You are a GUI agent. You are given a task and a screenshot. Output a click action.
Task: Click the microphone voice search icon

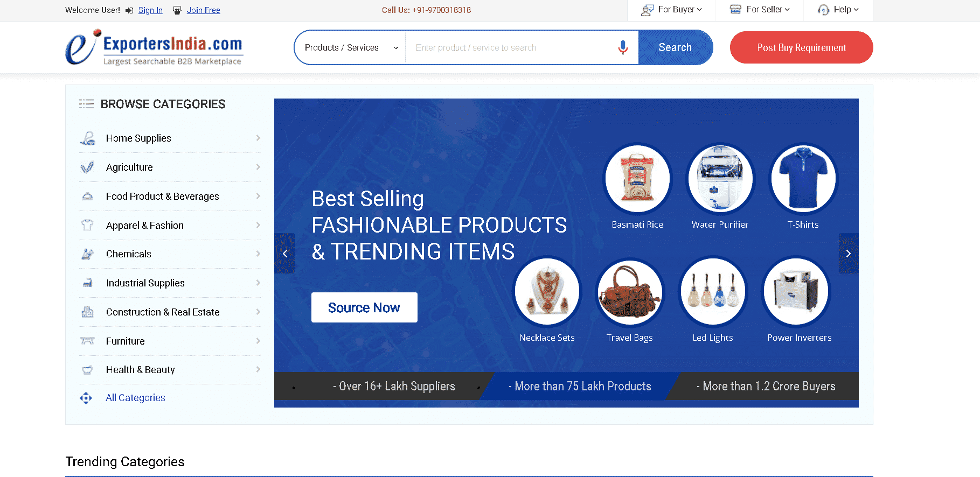pos(623,47)
